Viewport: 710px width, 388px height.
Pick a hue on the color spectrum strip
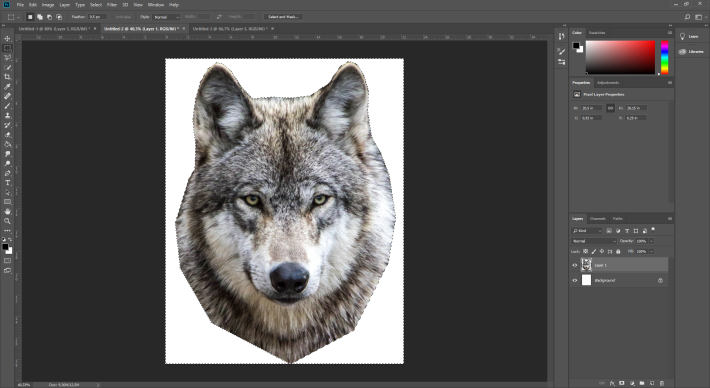tap(664, 57)
